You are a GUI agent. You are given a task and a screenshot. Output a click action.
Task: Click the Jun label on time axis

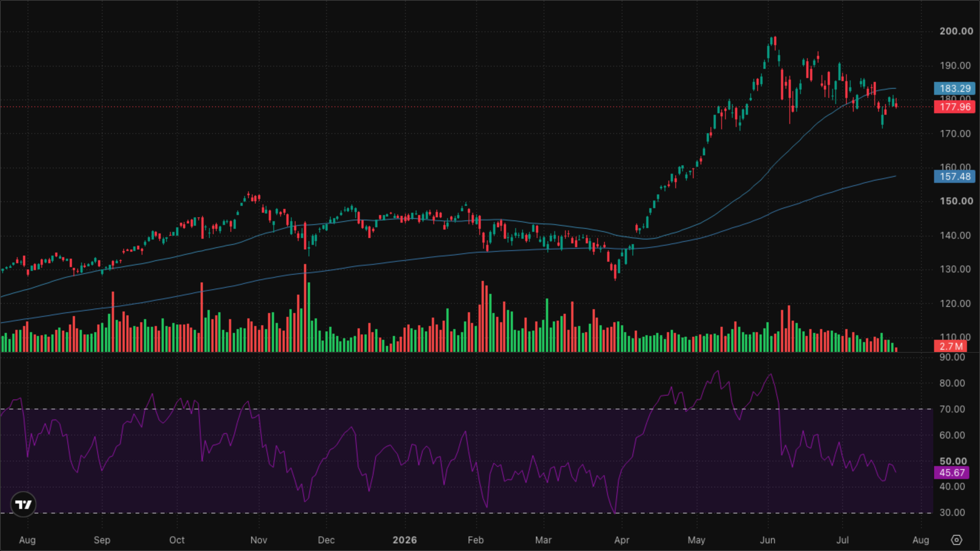[x=768, y=540]
